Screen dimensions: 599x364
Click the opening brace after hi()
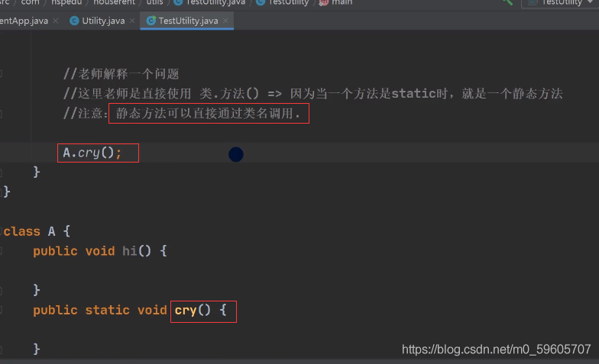pyautogui.click(x=164, y=251)
